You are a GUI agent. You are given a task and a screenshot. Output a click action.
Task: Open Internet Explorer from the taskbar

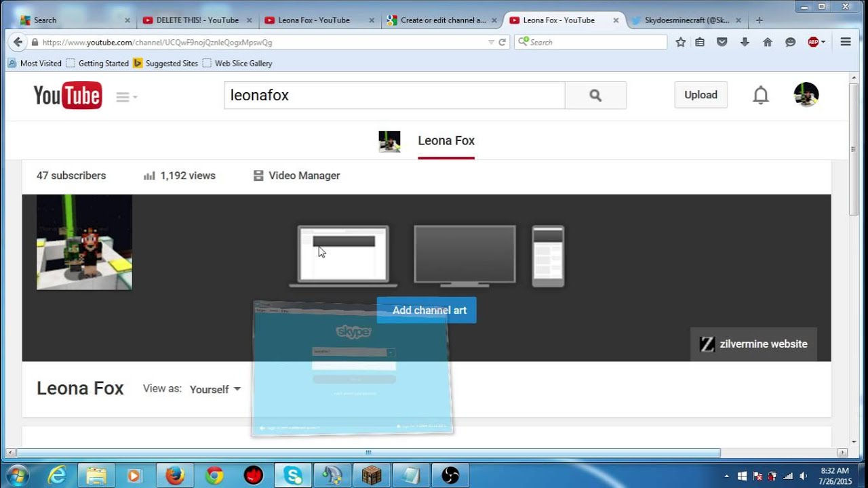(x=57, y=476)
